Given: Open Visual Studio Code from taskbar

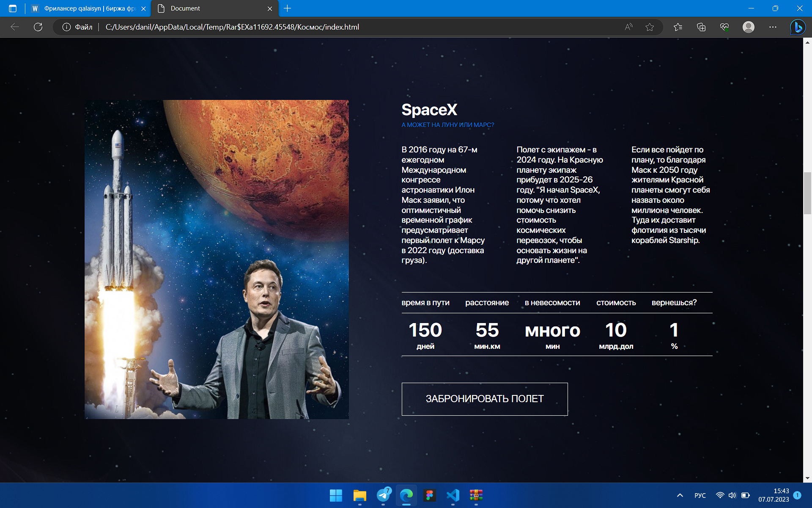Looking at the screenshot, I should tap(453, 495).
